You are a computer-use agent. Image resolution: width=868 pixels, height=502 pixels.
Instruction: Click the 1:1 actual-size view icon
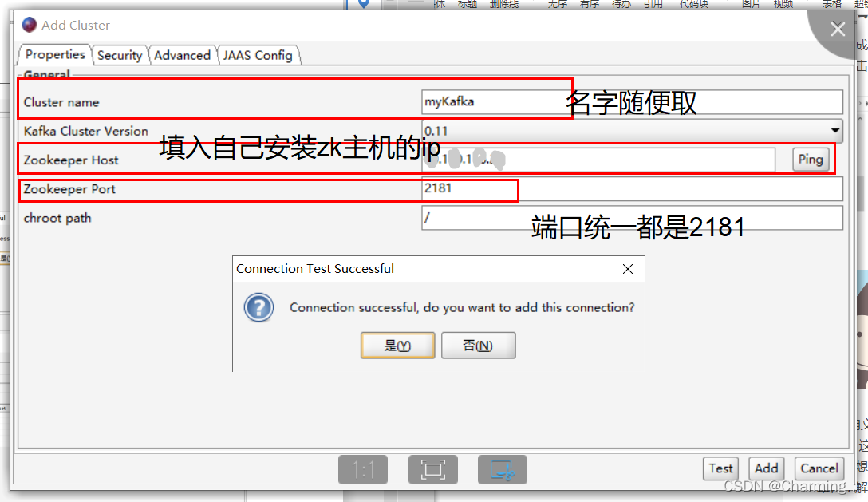point(363,469)
